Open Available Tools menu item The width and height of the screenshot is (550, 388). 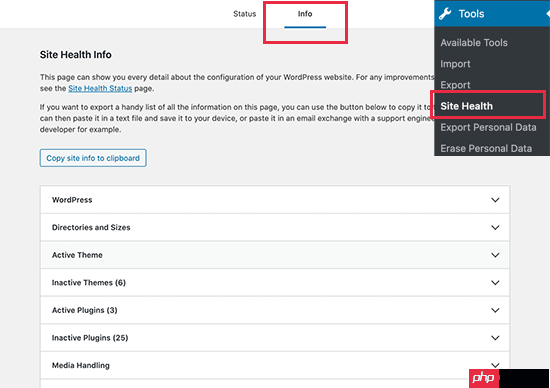click(x=474, y=43)
